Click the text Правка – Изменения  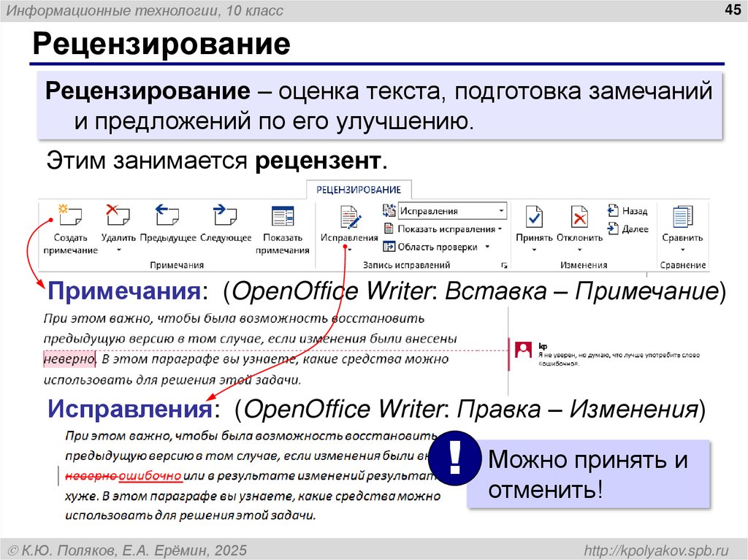pos(578,409)
